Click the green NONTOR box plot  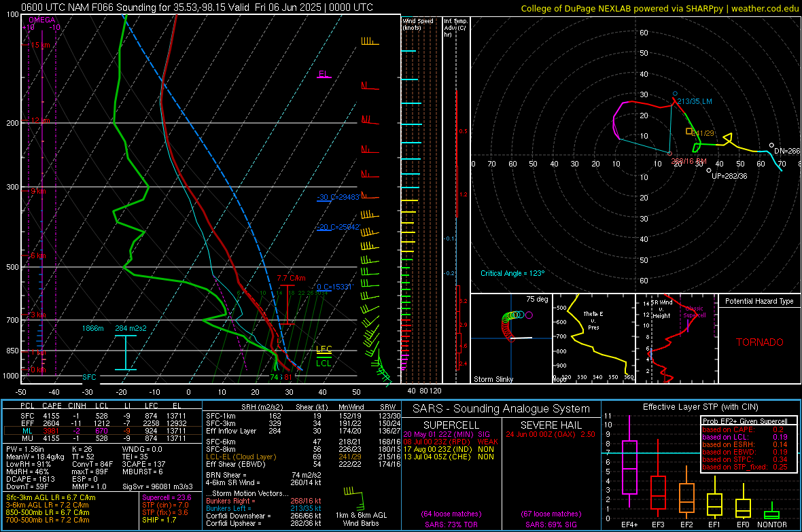[x=772, y=512]
